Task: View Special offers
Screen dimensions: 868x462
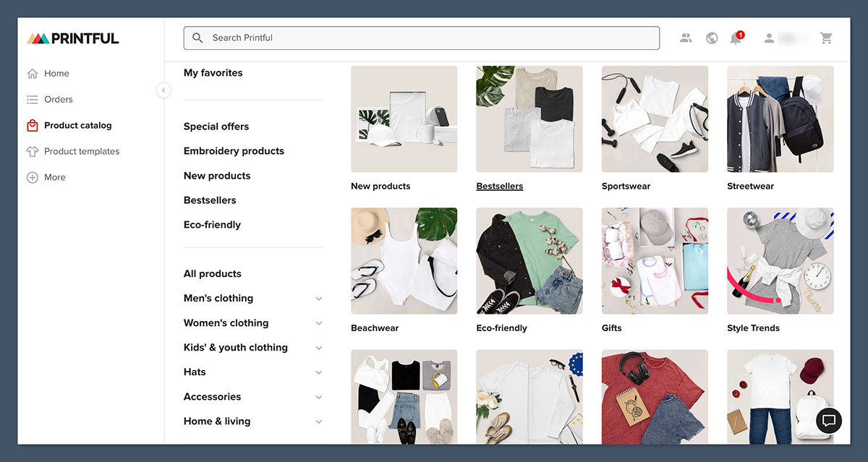Action: click(x=216, y=126)
